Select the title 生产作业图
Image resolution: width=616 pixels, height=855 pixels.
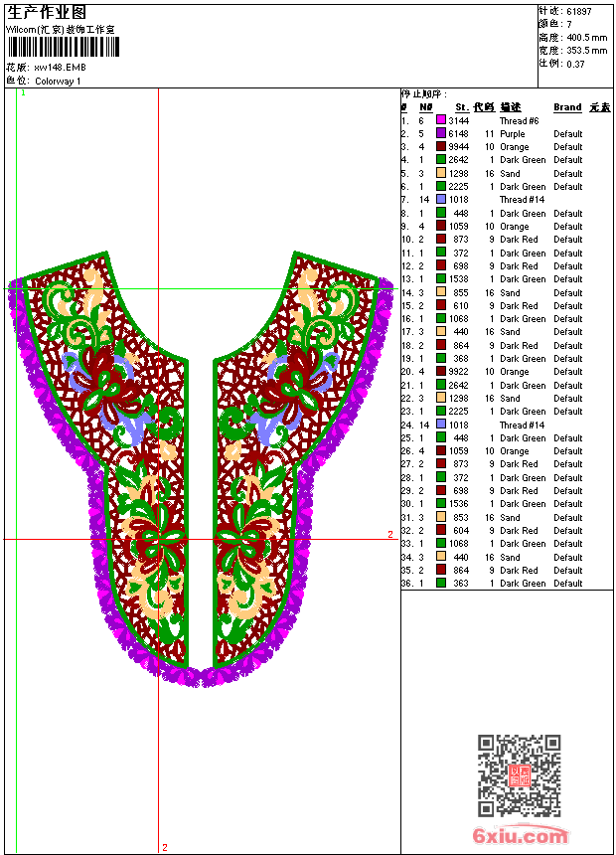click(47, 13)
